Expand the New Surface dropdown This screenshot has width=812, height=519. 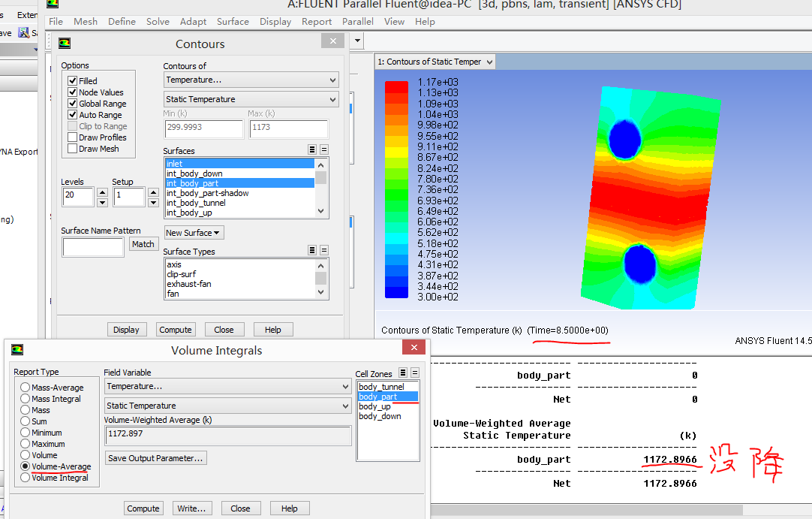(194, 233)
